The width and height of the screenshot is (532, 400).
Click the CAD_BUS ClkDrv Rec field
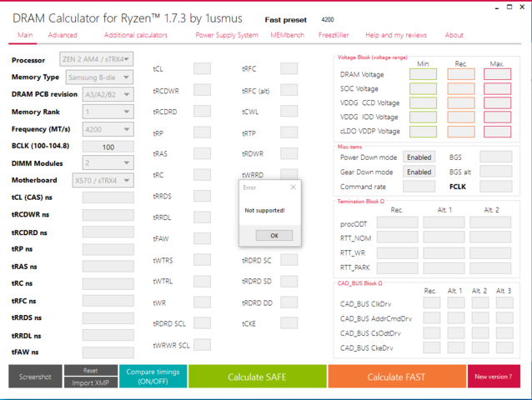tap(432, 302)
